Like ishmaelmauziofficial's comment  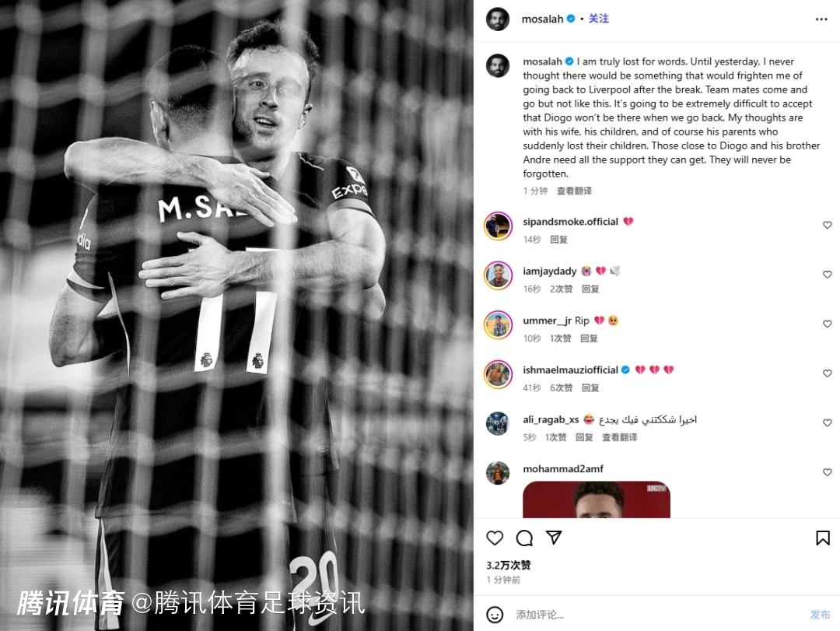point(827,373)
